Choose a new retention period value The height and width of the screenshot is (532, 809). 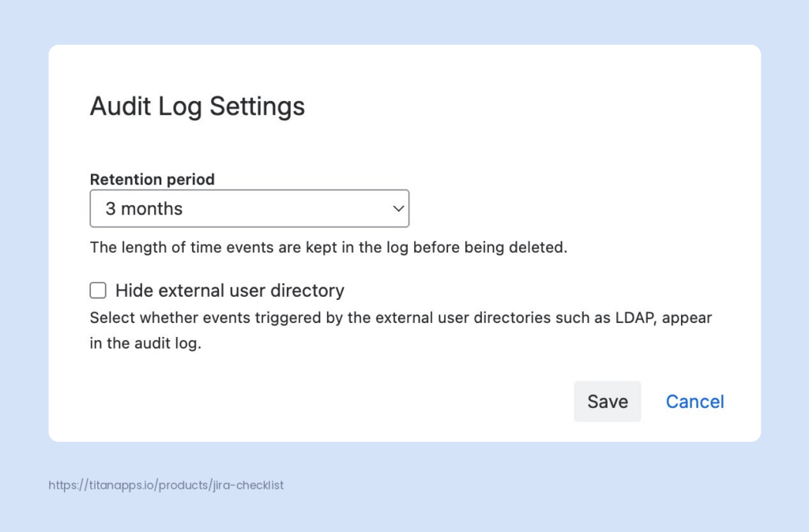[249, 208]
